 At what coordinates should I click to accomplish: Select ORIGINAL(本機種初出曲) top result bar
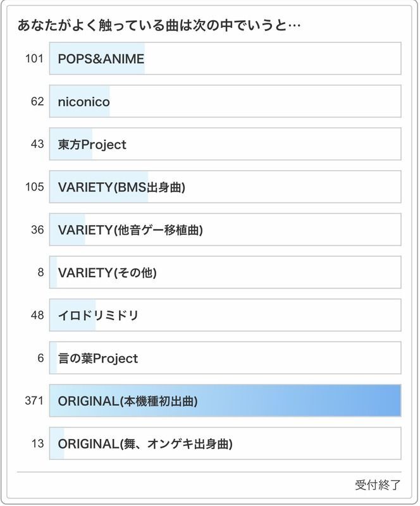(x=225, y=401)
